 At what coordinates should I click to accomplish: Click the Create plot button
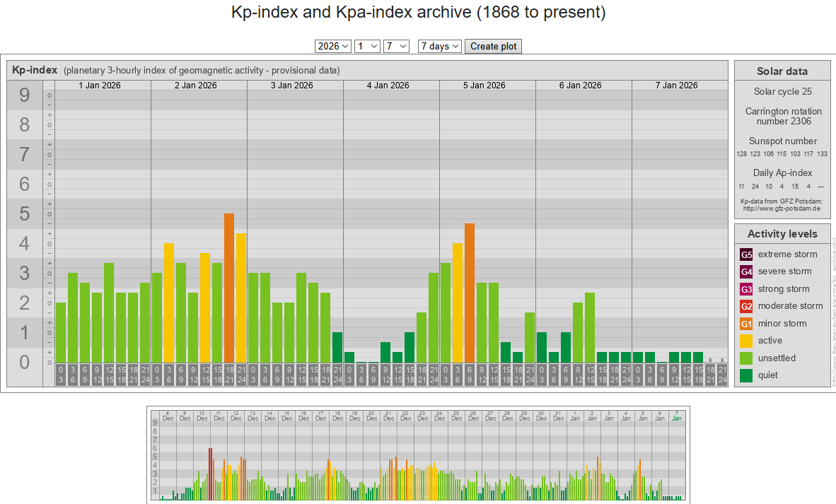pos(493,47)
